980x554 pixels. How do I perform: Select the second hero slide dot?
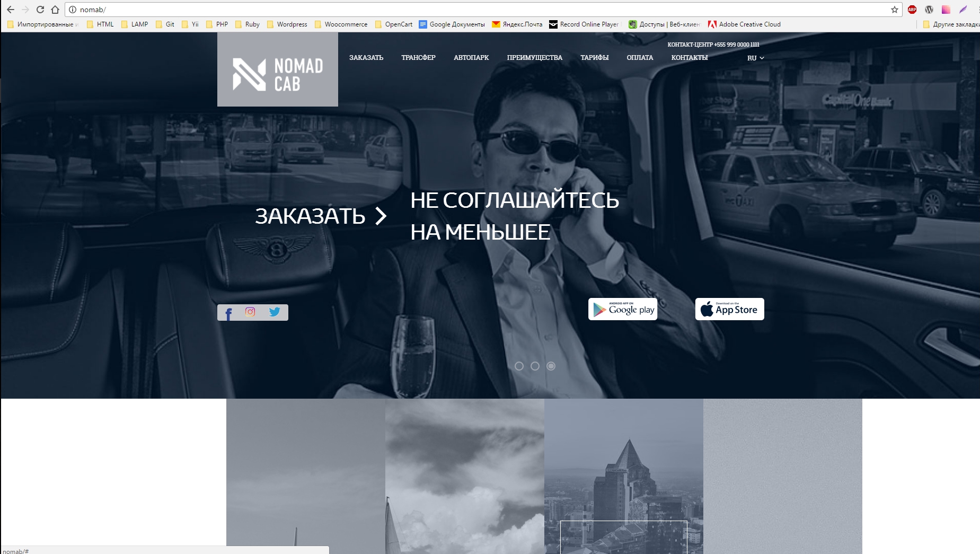coord(535,366)
